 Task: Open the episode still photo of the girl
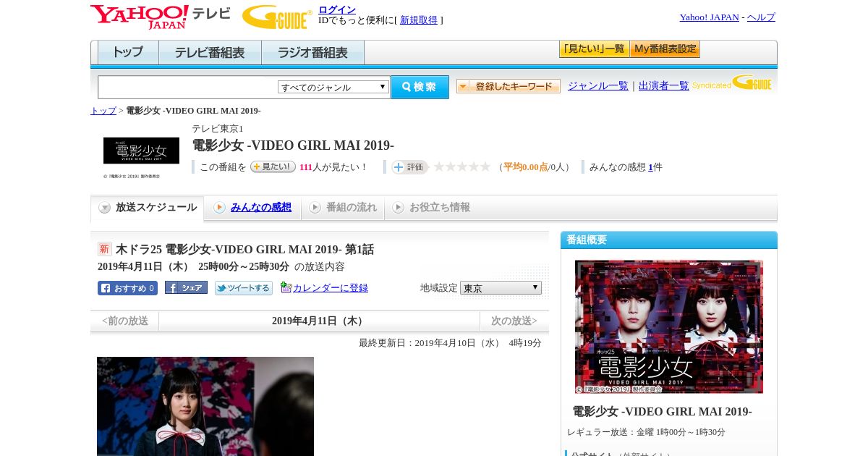(x=205, y=406)
